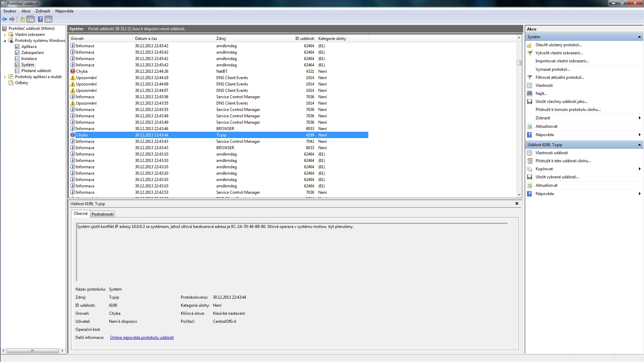Collapse the Systém actions section header
Image resolution: width=644 pixels, height=362 pixels.
point(639,37)
